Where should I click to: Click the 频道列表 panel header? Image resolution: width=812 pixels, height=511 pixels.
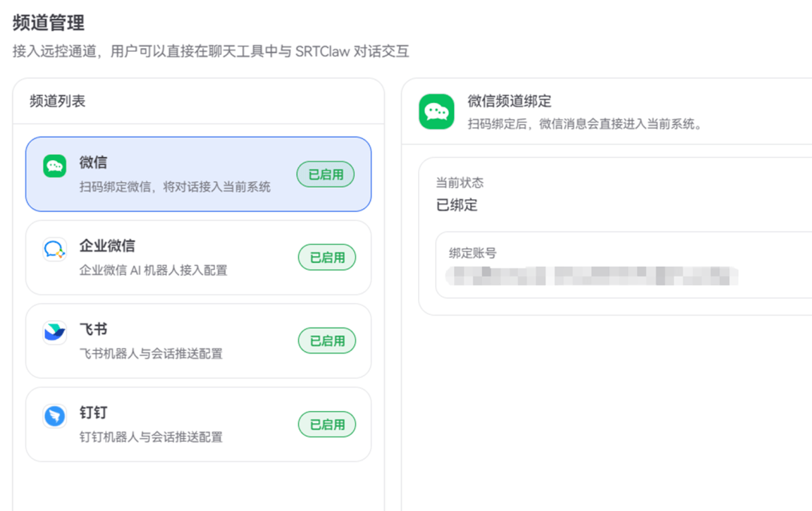(x=58, y=101)
